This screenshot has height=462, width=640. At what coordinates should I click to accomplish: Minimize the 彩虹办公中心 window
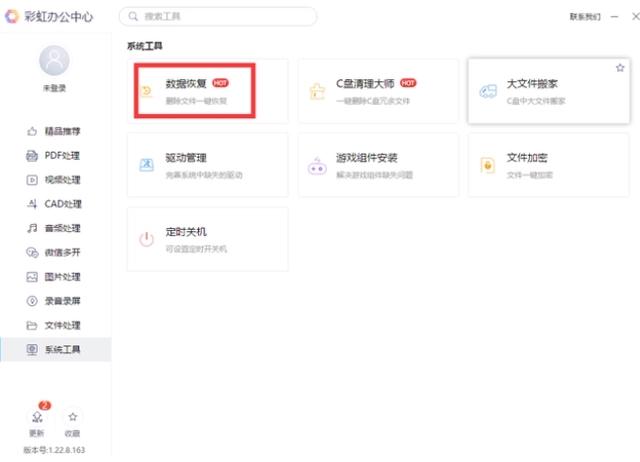click(615, 17)
